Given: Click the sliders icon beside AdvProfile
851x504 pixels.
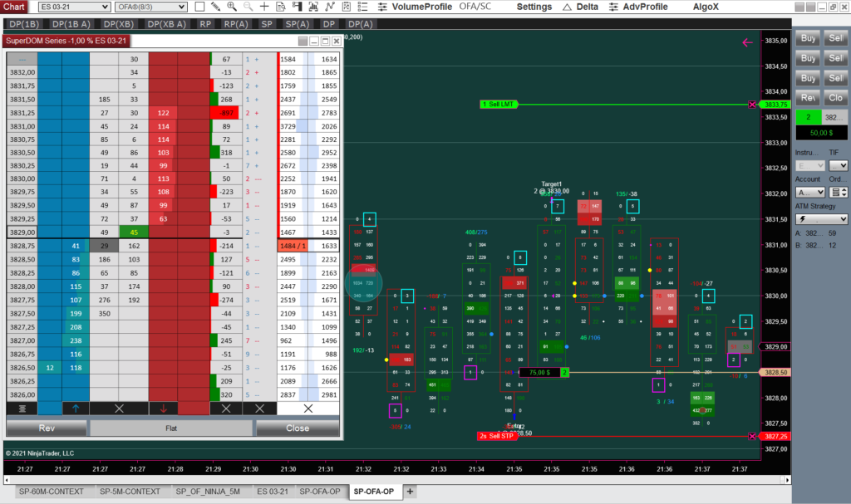Looking at the screenshot, I should 613,7.
